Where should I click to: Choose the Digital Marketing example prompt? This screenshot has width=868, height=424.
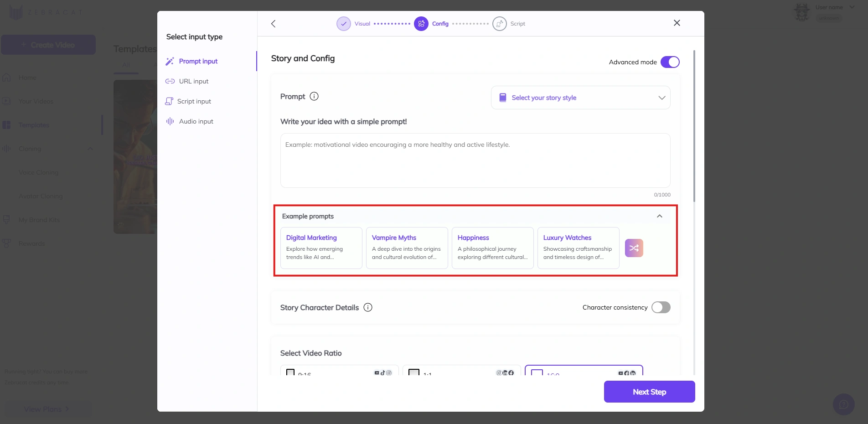coord(321,248)
